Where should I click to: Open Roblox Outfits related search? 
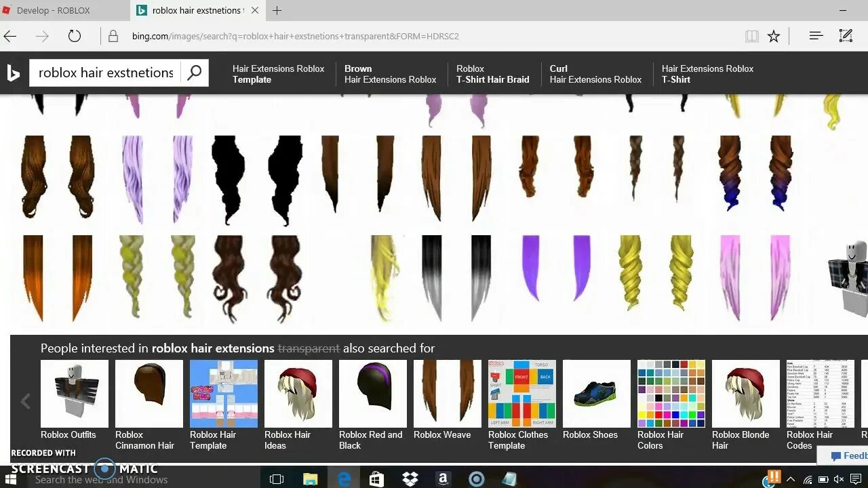click(75, 401)
